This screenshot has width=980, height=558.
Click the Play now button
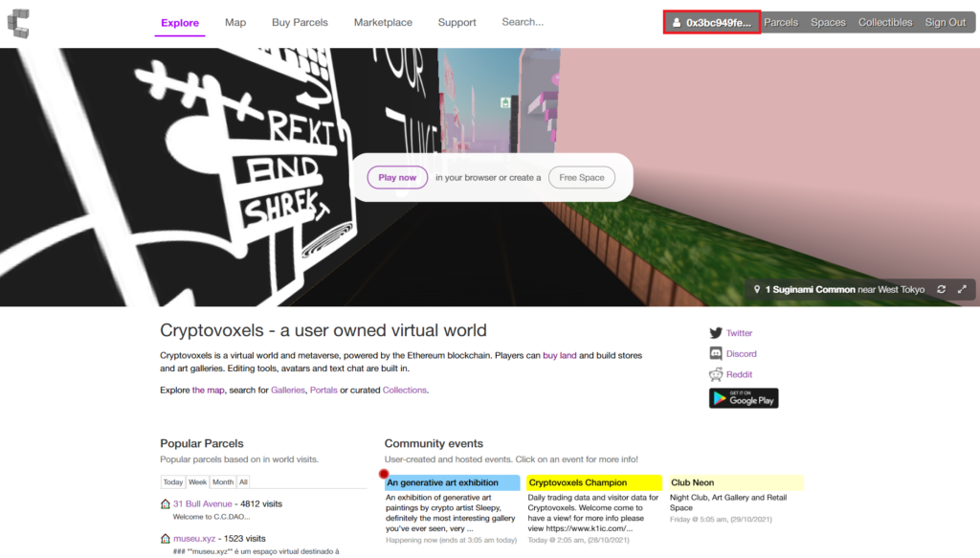[x=397, y=177]
